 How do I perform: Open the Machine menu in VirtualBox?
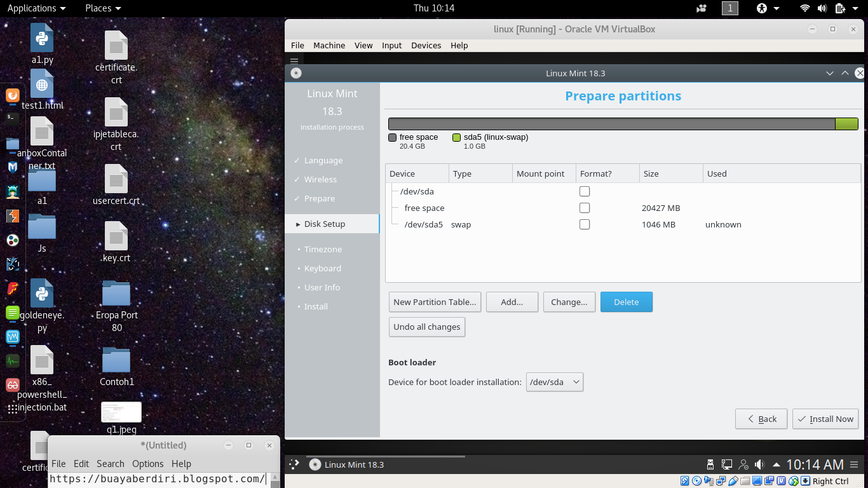pyautogui.click(x=329, y=45)
